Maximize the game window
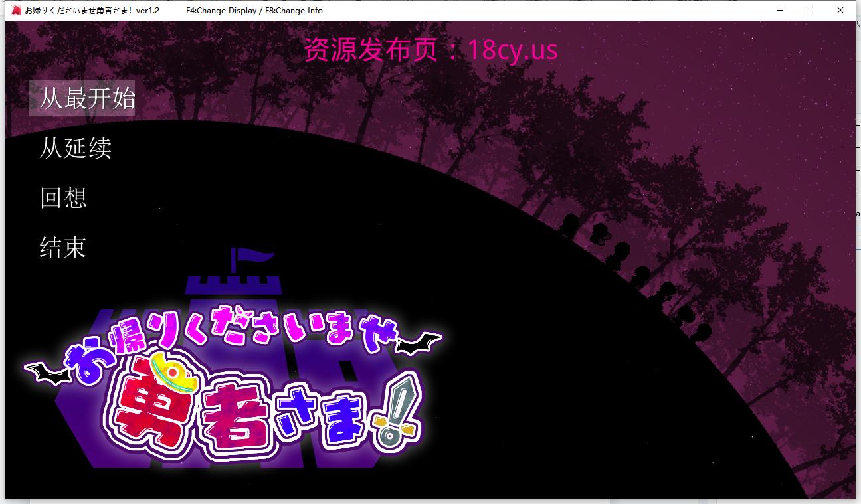 (810, 10)
